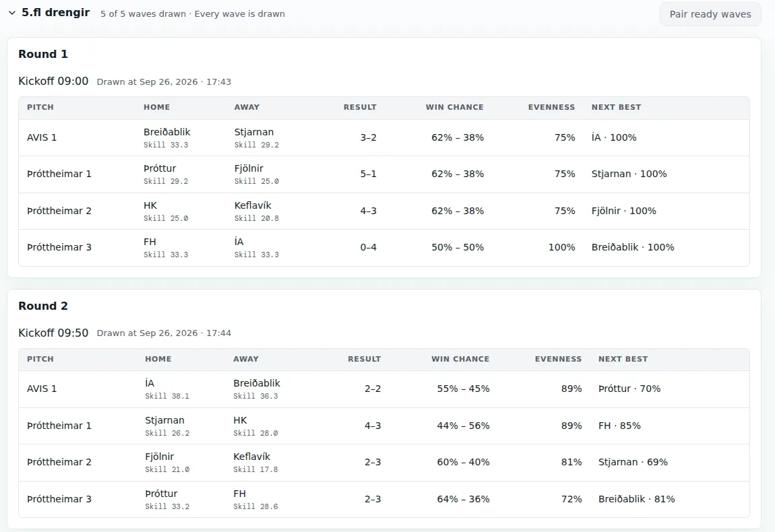Click the Pair ready waves button

tap(710, 14)
